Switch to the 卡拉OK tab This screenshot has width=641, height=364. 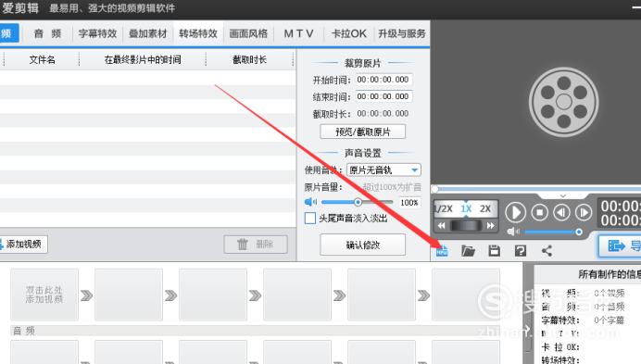pyautogui.click(x=348, y=33)
